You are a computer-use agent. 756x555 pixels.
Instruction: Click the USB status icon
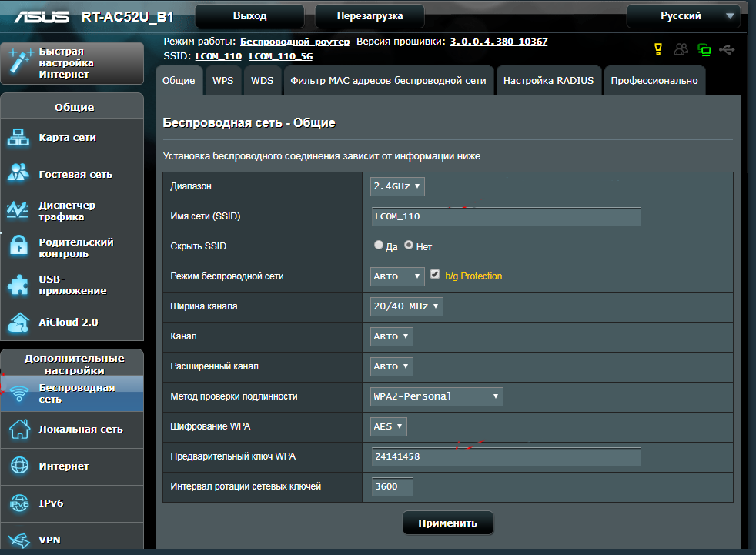[727, 49]
